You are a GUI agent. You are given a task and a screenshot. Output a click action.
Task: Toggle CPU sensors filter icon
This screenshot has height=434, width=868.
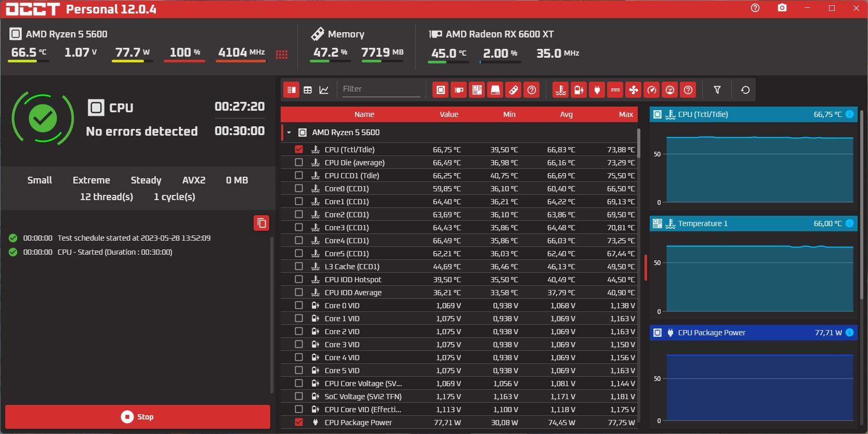[441, 90]
